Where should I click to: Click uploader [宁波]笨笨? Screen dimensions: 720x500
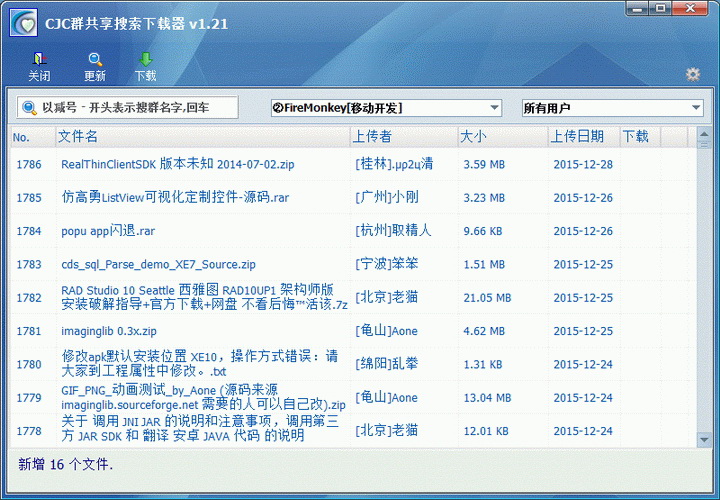(387, 264)
